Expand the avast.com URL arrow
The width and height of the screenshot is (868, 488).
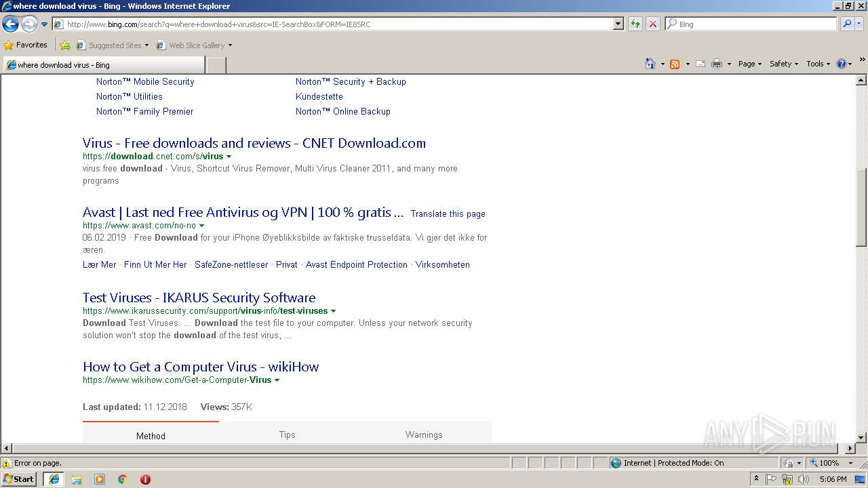[201, 226]
